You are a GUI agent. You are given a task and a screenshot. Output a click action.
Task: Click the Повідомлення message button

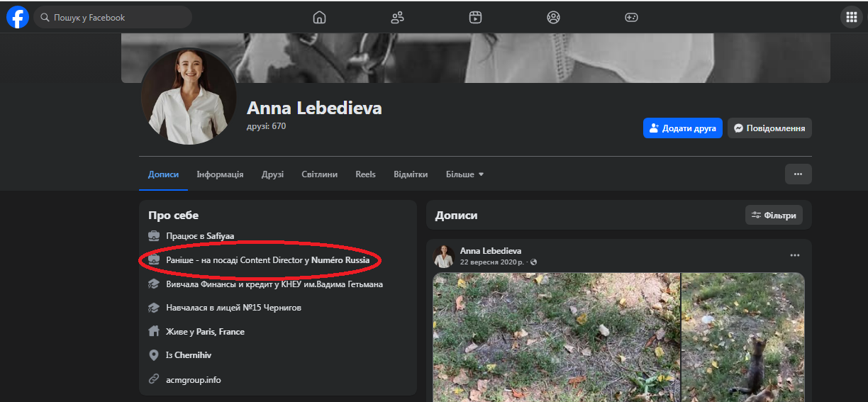(x=769, y=128)
